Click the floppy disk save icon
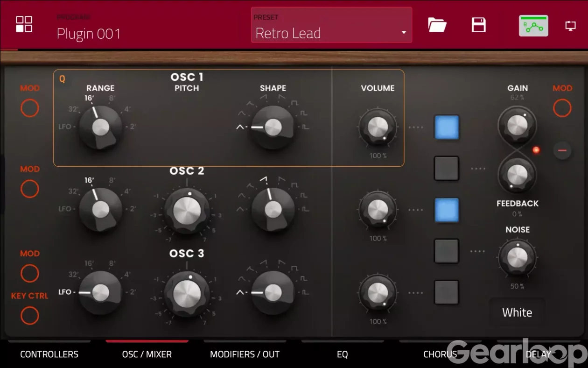The width and height of the screenshot is (588, 368). point(479,25)
